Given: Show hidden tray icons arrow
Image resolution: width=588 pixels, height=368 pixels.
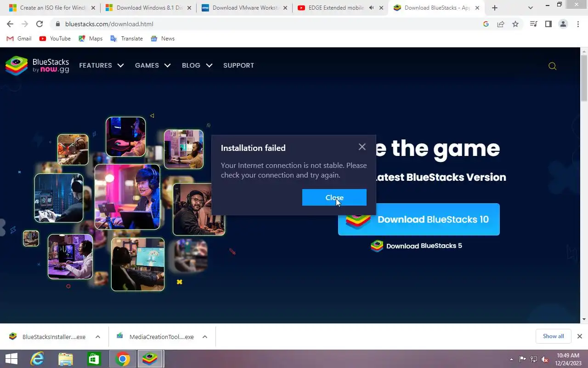Looking at the screenshot, I should pos(512,359).
